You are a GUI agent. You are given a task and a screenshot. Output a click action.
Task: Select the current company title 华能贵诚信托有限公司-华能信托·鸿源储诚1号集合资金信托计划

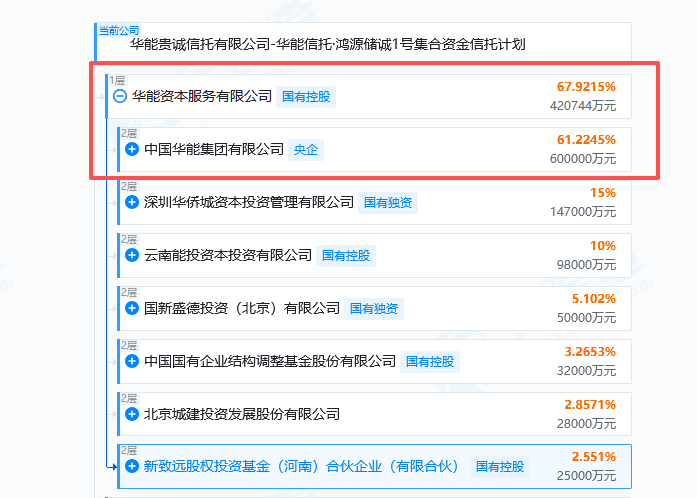pos(328,44)
